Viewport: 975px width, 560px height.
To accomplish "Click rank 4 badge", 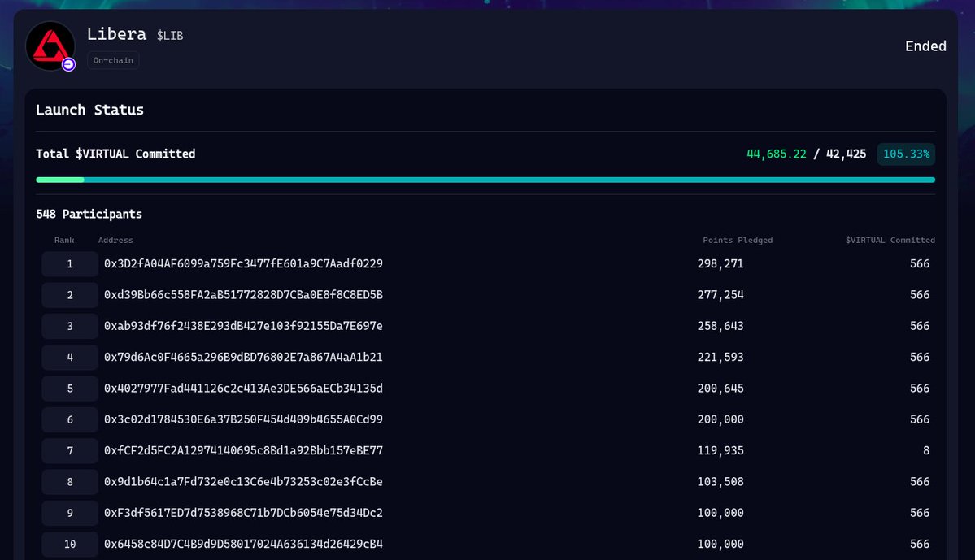I will click(x=70, y=358).
